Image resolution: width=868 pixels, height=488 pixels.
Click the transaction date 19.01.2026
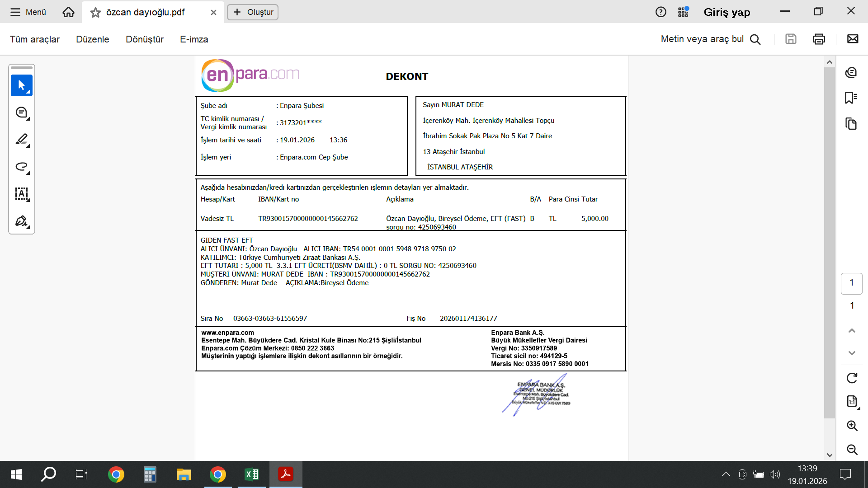(x=297, y=140)
